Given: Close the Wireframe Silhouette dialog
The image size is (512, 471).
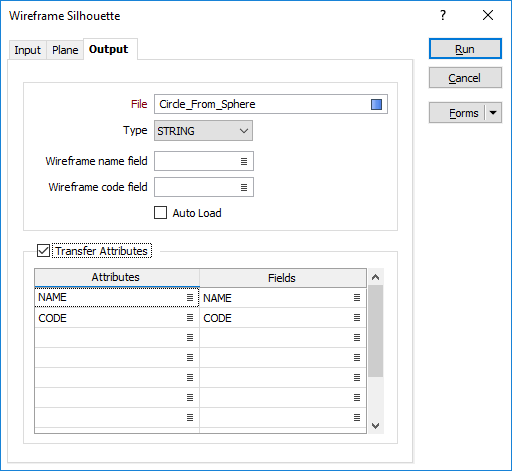Looking at the screenshot, I should click(x=488, y=15).
